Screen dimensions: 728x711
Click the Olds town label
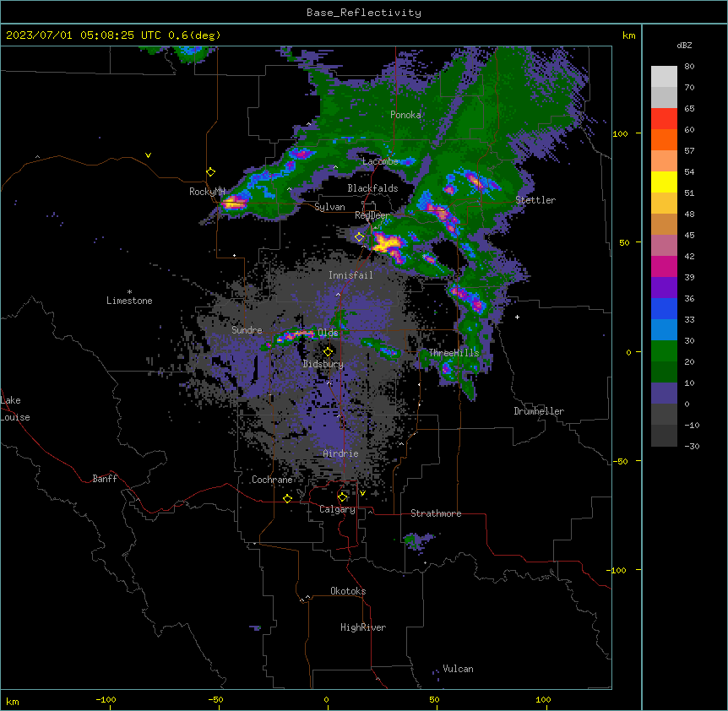328,333
